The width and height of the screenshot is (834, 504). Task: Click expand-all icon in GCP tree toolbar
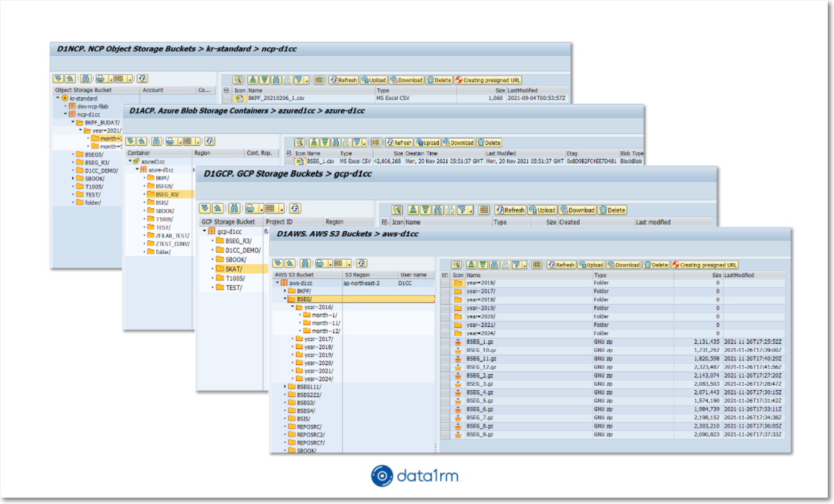click(x=205, y=208)
